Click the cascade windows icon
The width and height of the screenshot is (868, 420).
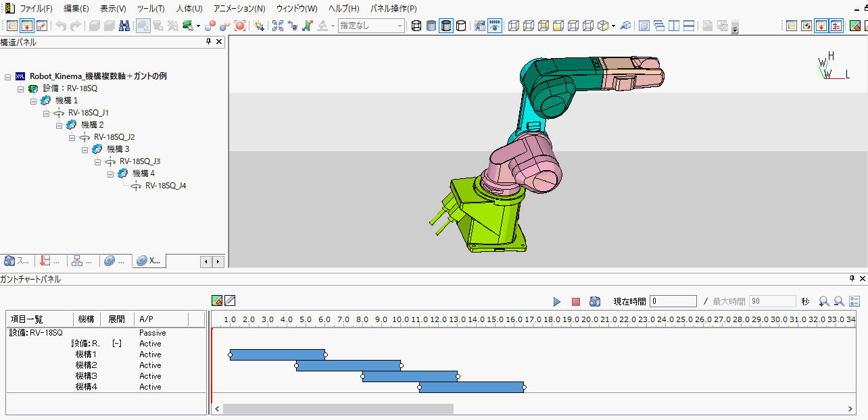(659, 26)
